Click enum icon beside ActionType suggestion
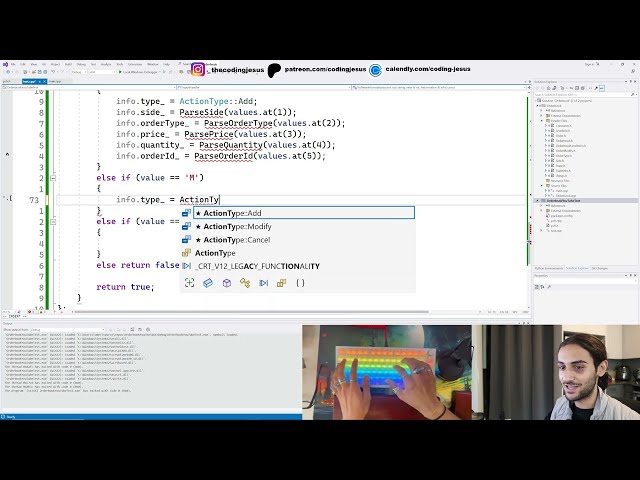Viewport: 640px width, 480px height. (187, 253)
